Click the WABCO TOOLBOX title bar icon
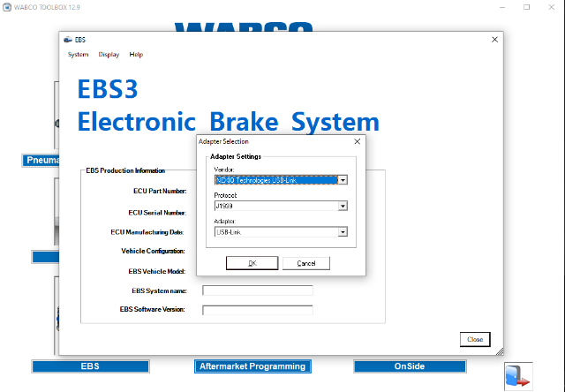Screen dimensions: 565x392 (7, 7)
